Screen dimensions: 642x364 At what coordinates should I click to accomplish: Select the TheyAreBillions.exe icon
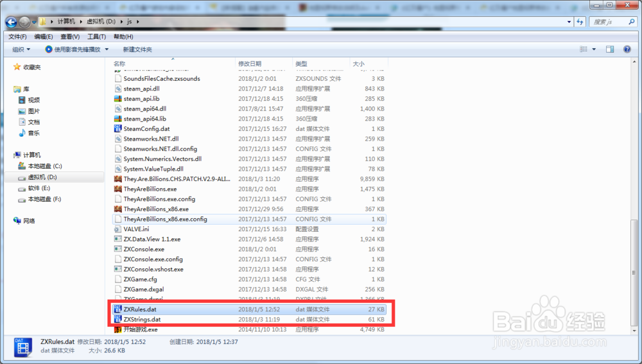[118, 189]
